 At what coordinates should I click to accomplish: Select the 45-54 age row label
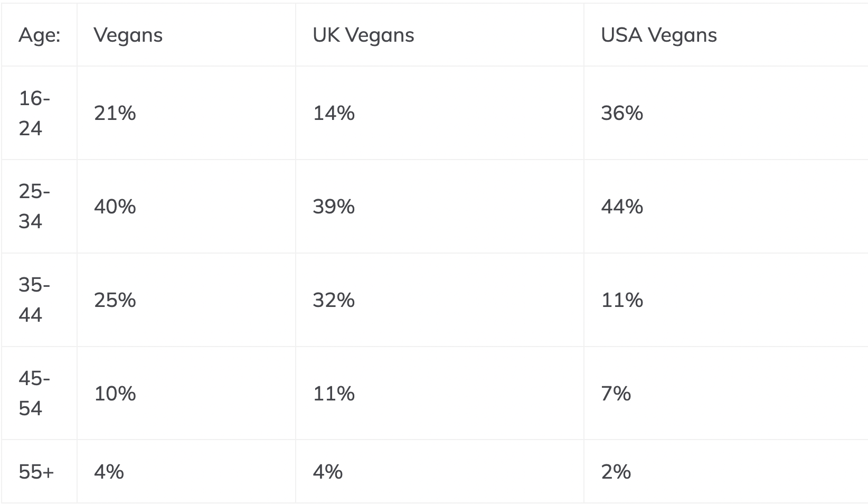pos(34,394)
